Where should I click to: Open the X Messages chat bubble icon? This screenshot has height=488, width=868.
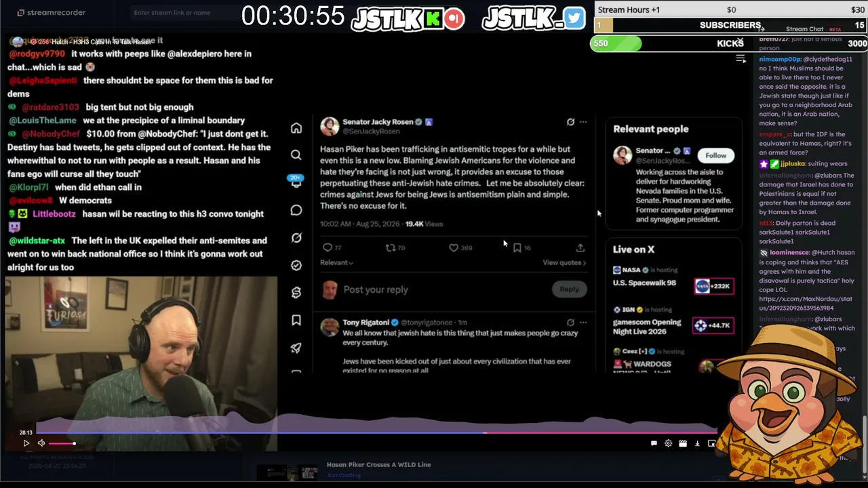point(296,210)
